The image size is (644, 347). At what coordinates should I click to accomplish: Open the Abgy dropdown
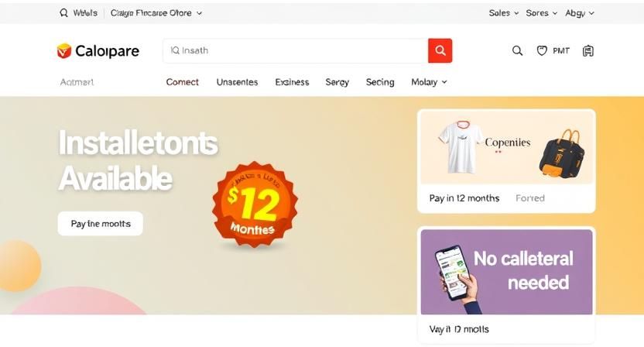pyautogui.click(x=580, y=13)
